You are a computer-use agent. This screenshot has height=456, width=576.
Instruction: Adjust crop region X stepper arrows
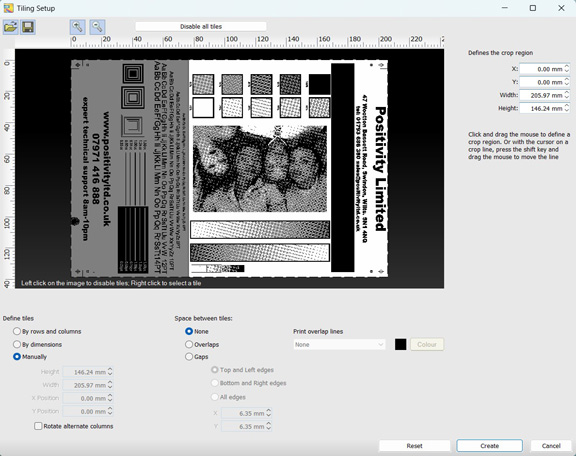click(567, 69)
